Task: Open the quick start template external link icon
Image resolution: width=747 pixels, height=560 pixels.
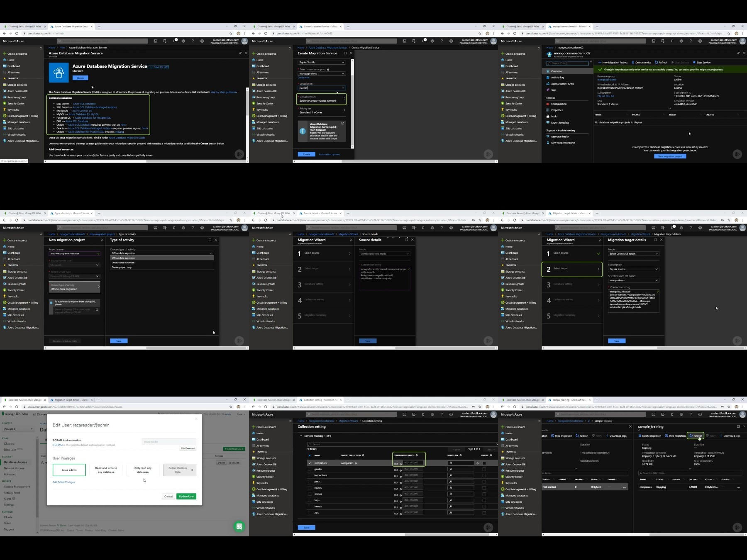Action: [343, 123]
